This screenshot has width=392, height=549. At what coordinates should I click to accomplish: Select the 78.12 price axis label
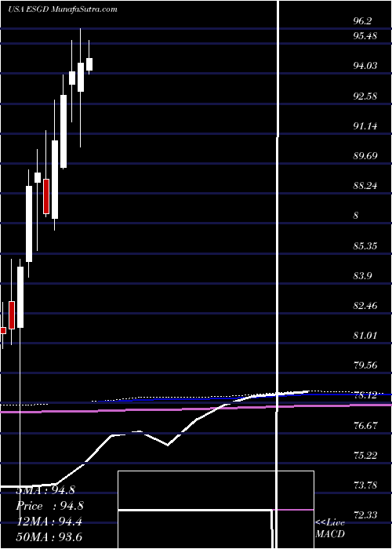point(365,395)
